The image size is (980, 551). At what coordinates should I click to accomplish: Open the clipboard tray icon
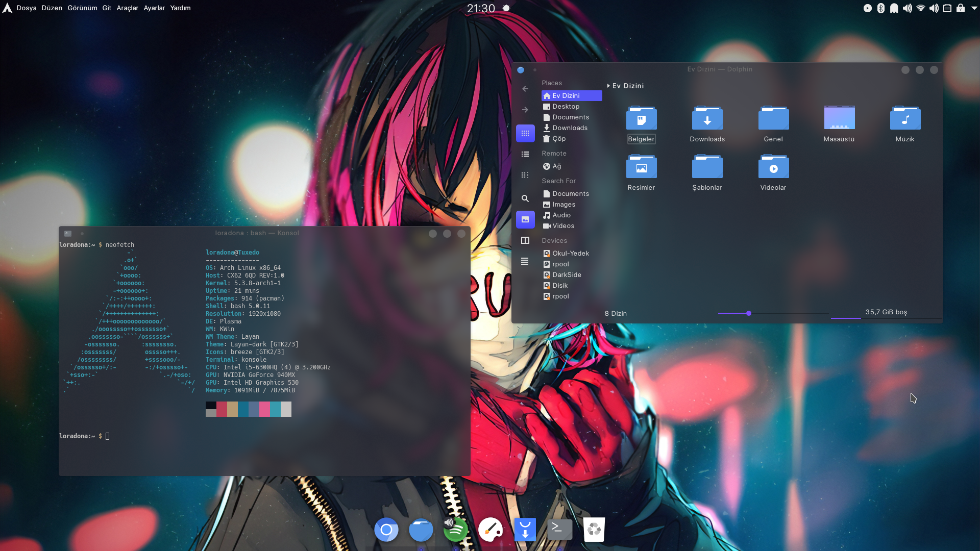point(947,8)
